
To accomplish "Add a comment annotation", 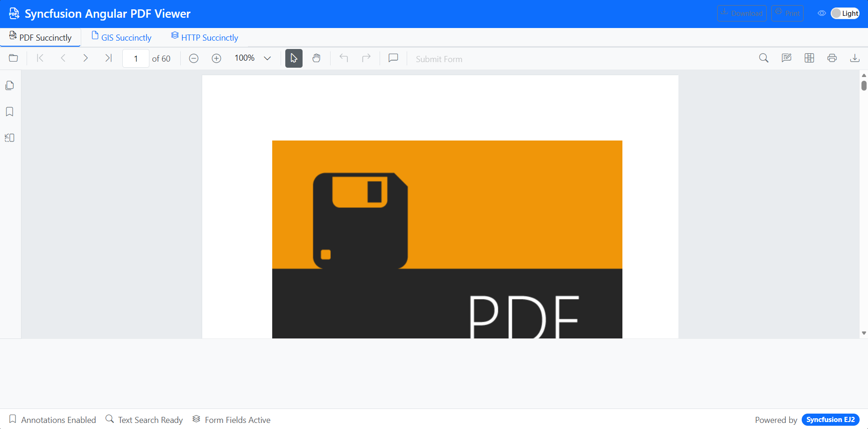I will (x=394, y=58).
